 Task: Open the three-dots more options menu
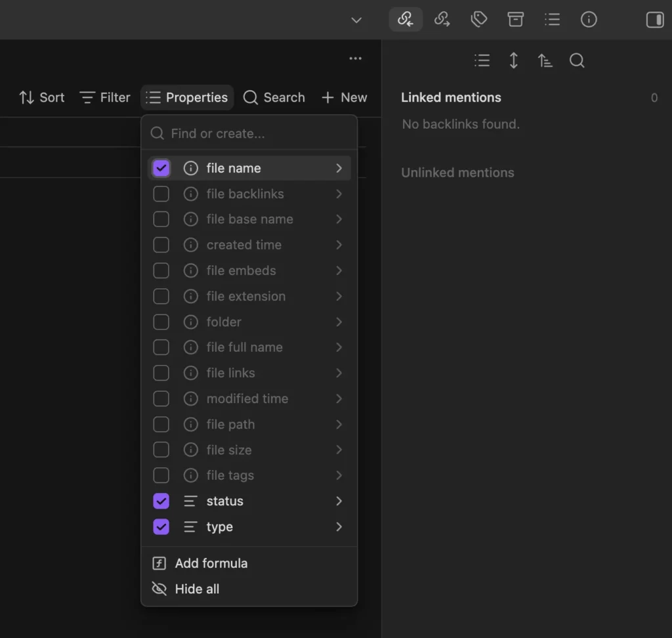coord(355,58)
